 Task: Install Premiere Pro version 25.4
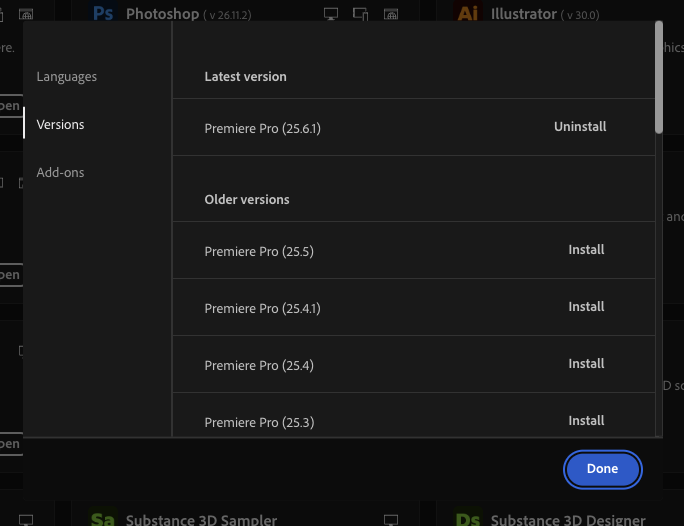(x=586, y=364)
